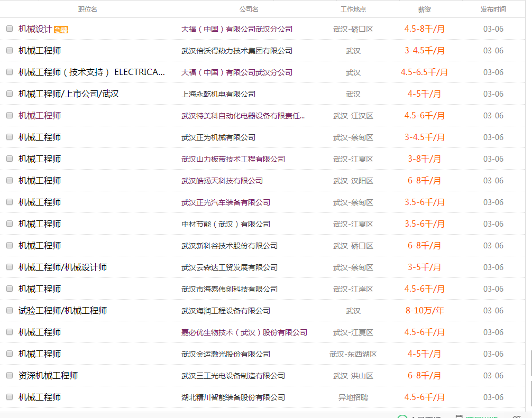View company 上海永乾机电有限公司
The height and width of the screenshot is (418, 532).
[218, 94]
